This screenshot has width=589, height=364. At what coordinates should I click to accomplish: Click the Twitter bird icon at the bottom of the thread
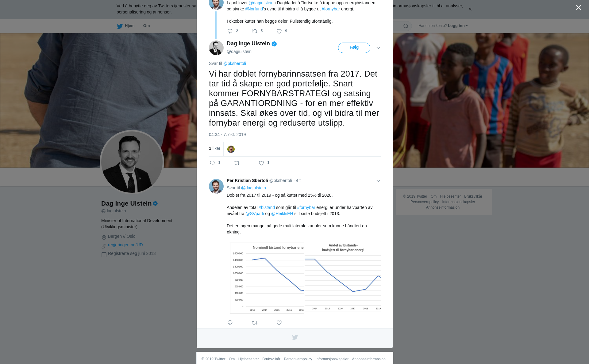pos(295,337)
